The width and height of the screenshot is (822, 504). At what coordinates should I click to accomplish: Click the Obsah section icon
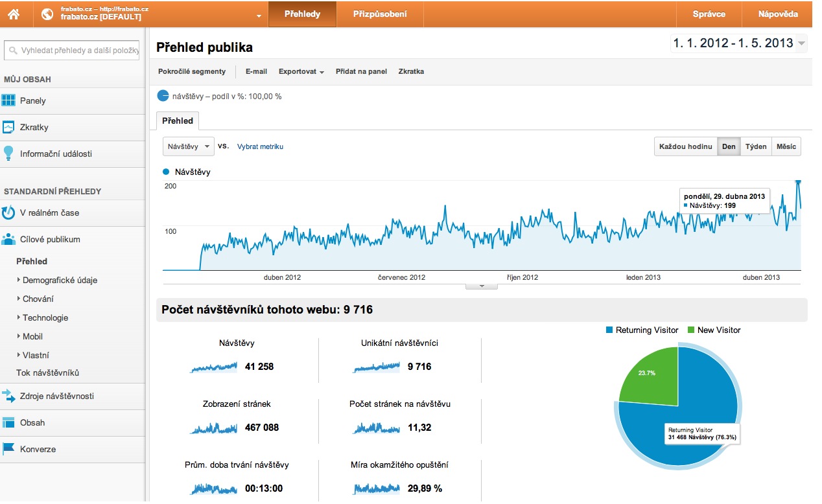click(8, 422)
